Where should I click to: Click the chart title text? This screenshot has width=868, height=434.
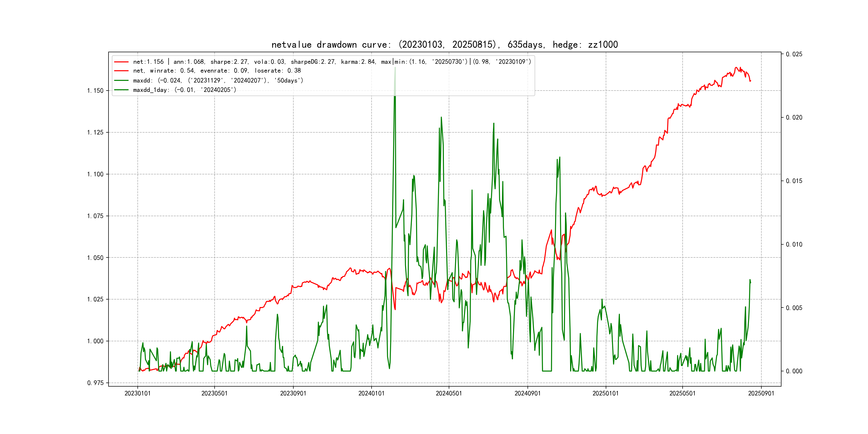pyautogui.click(x=444, y=45)
